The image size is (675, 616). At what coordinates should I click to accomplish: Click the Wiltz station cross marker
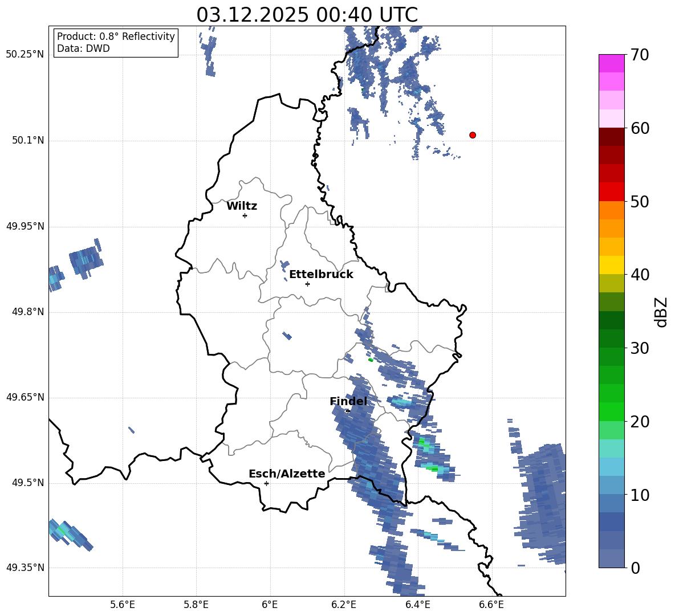245,215
